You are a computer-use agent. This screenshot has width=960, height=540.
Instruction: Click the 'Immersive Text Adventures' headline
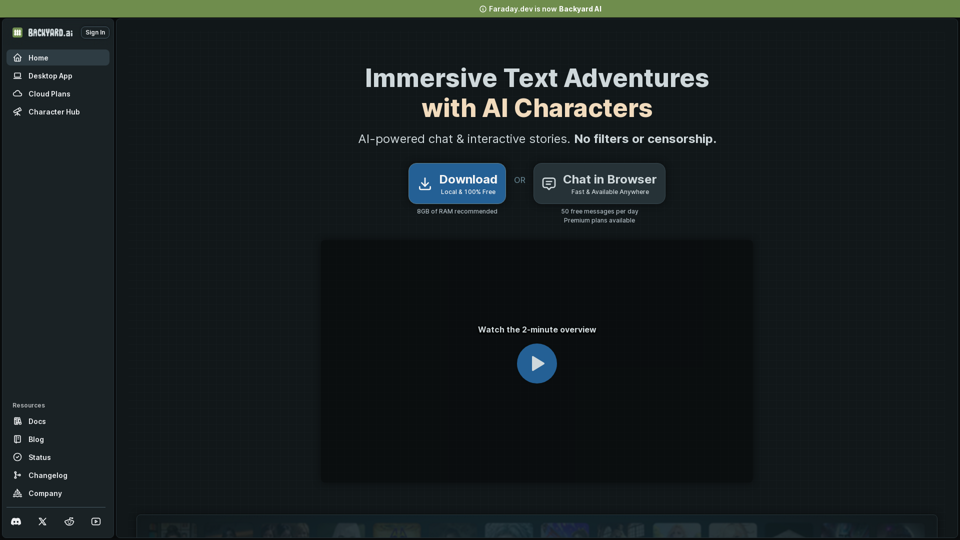537,78
